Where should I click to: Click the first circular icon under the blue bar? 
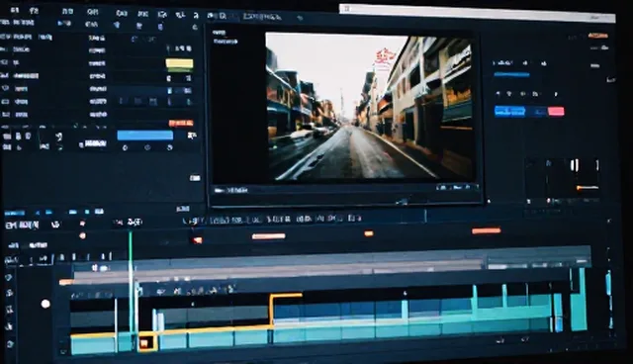[125, 147]
